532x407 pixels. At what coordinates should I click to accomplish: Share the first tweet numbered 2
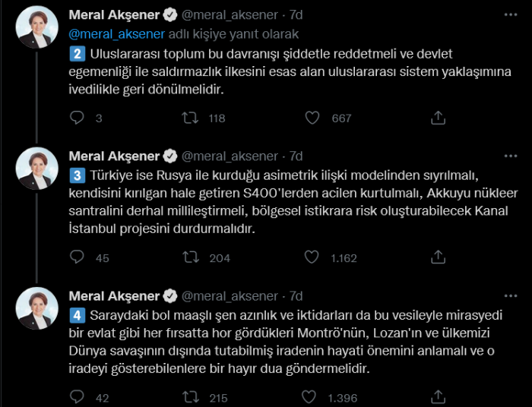click(438, 118)
